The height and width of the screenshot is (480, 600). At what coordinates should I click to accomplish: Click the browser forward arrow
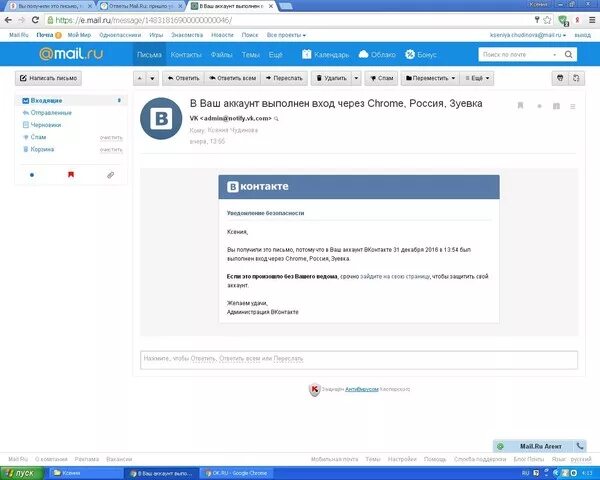click(x=21, y=20)
